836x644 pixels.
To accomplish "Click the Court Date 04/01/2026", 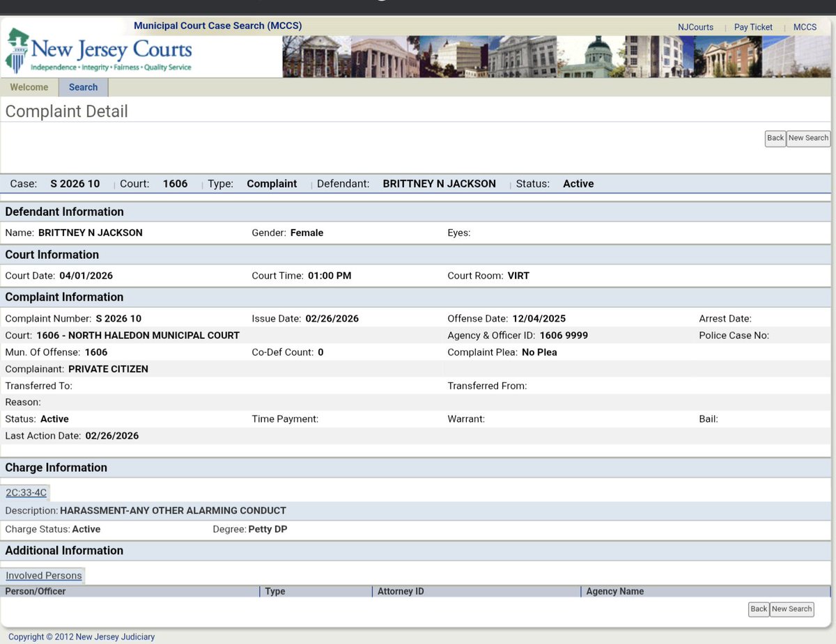I will click(x=86, y=276).
